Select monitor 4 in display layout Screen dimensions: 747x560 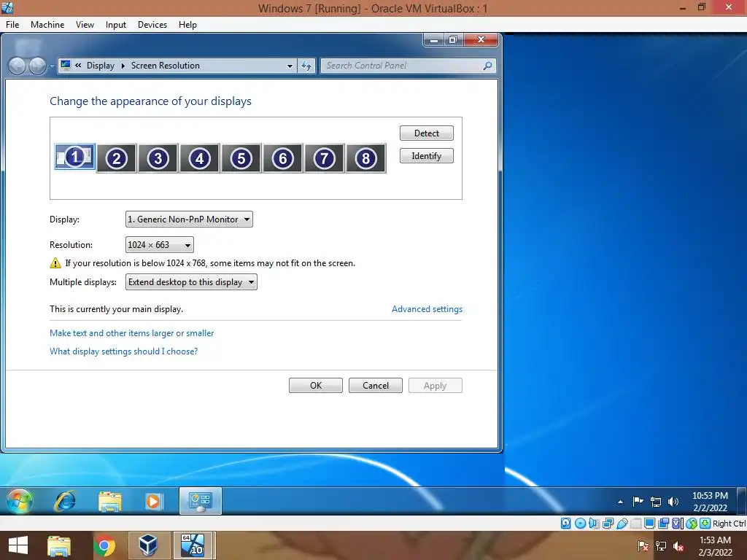click(x=200, y=158)
